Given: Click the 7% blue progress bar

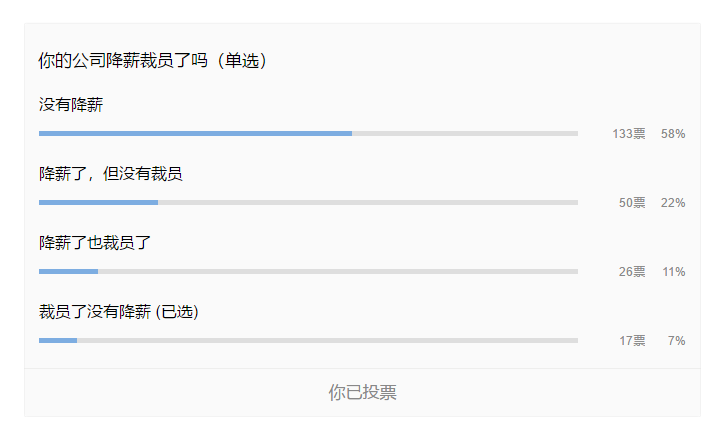Looking at the screenshot, I should tap(58, 341).
